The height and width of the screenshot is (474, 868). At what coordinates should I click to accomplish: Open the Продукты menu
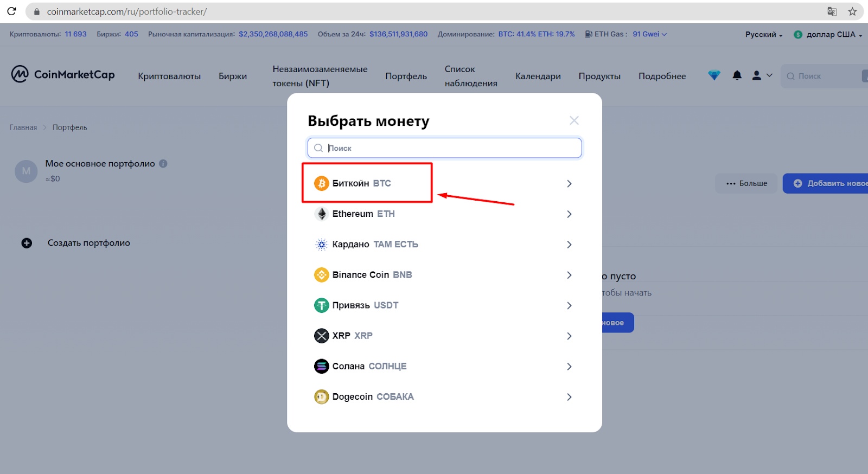599,76
